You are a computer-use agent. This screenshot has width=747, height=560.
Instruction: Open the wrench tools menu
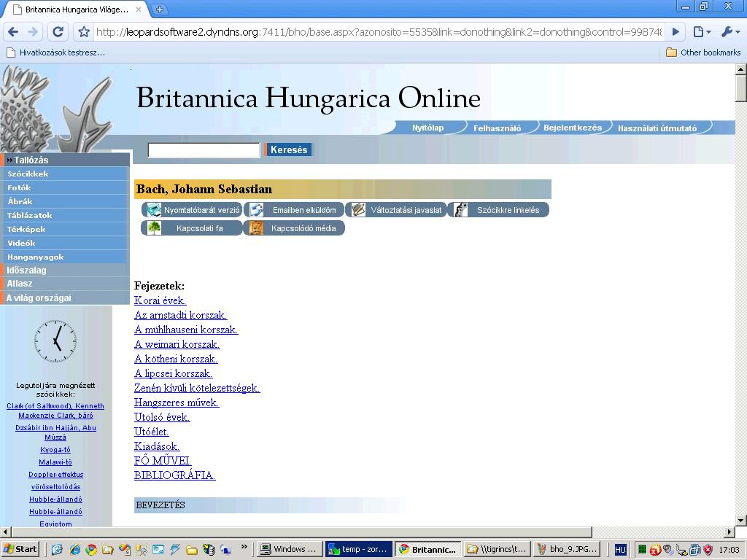coord(730,32)
